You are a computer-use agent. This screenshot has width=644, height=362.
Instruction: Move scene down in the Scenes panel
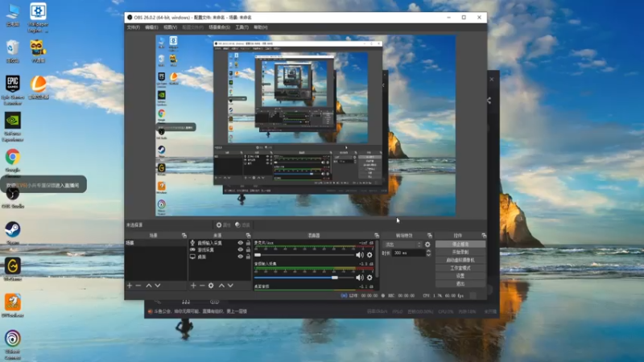pyautogui.click(x=157, y=286)
